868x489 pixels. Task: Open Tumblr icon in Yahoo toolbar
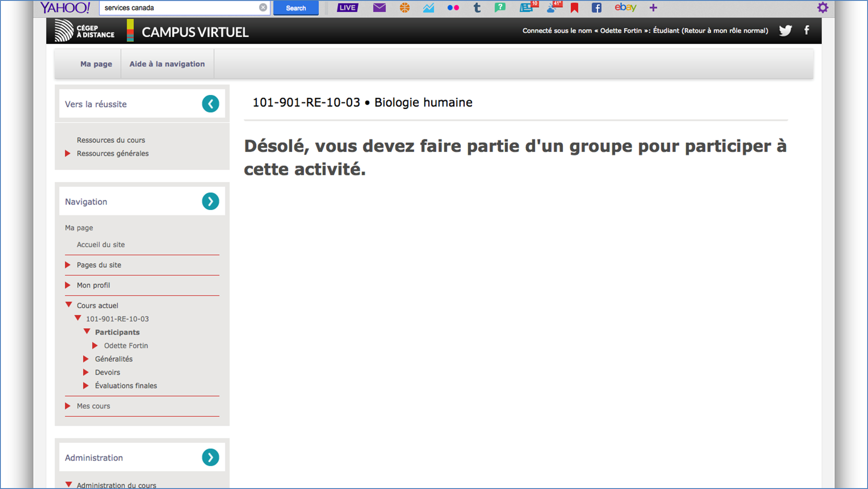(x=477, y=7)
